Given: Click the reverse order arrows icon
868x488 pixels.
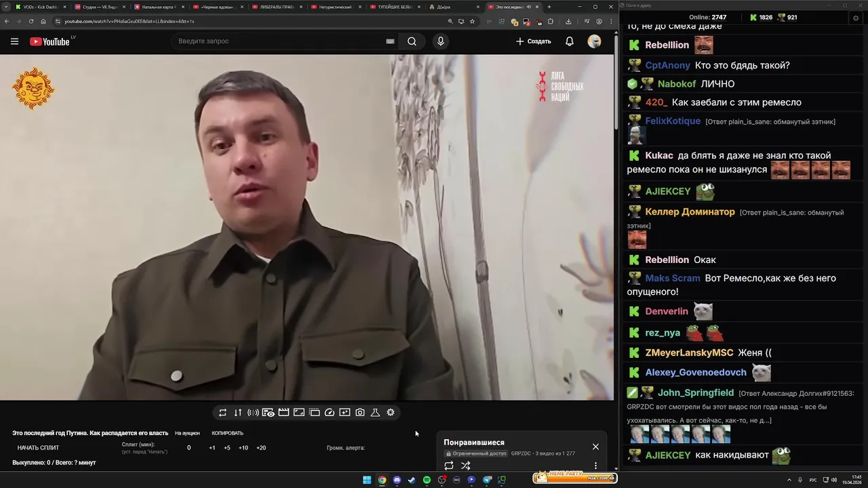Looking at the screenshot, I should [x=238, y=412].
